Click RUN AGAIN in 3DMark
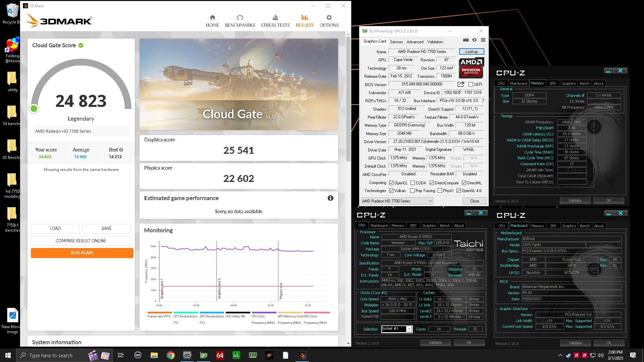Viewport: 644px width, 362px height. pyautogui.click(x=82, y=253)
